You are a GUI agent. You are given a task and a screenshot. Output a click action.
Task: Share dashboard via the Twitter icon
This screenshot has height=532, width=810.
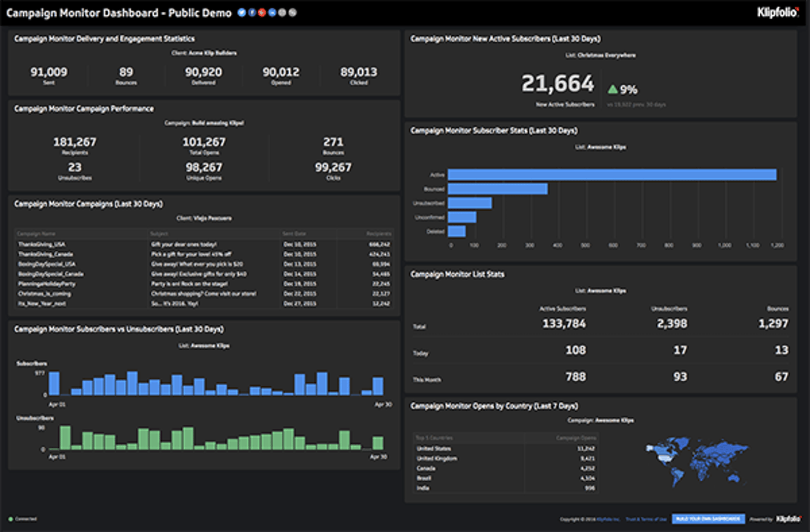[241, 13]
